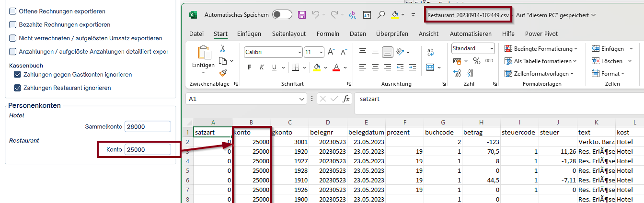Image resolution: width=644 pixels, height=203 pixels.
Task: Insert function with fx button
Action: pos(346,99)
